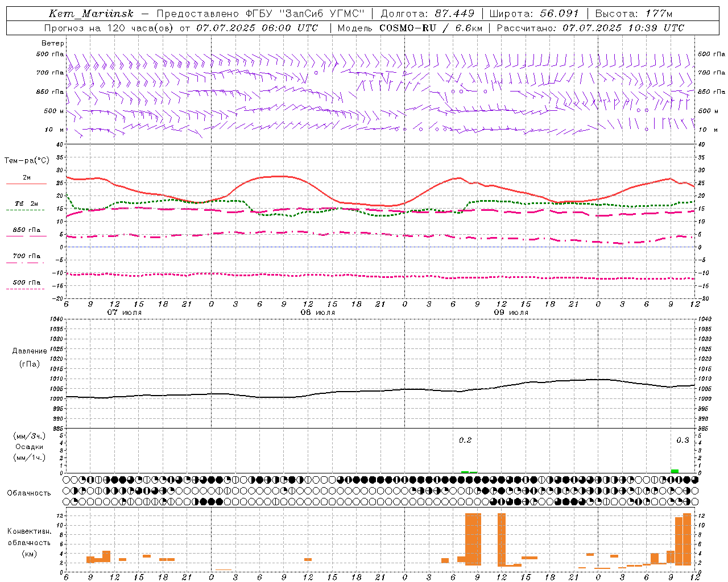Screen dimensions: 728x582
Task: Click the '(км)' unit under convective cloudiness
Action: [29, 554]
